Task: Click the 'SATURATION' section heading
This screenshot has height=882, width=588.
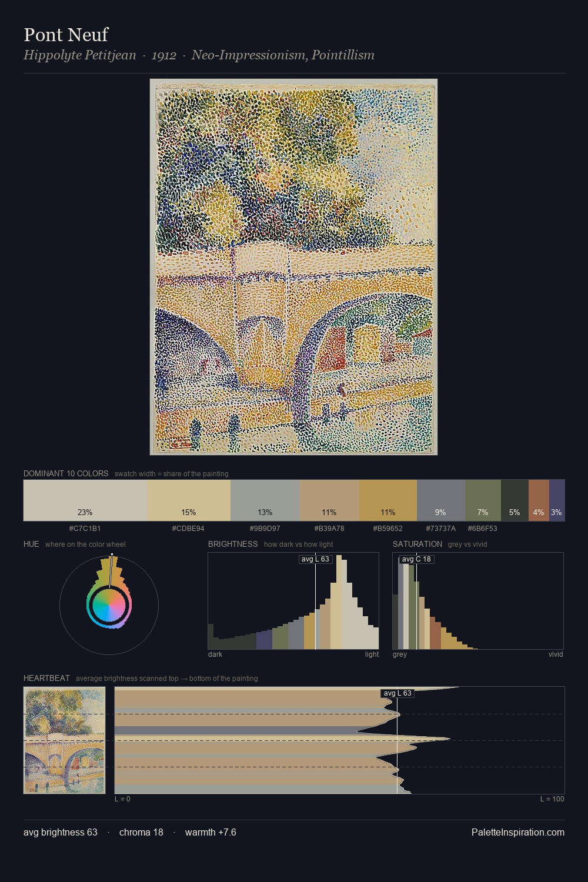Action: click(417, 544)
